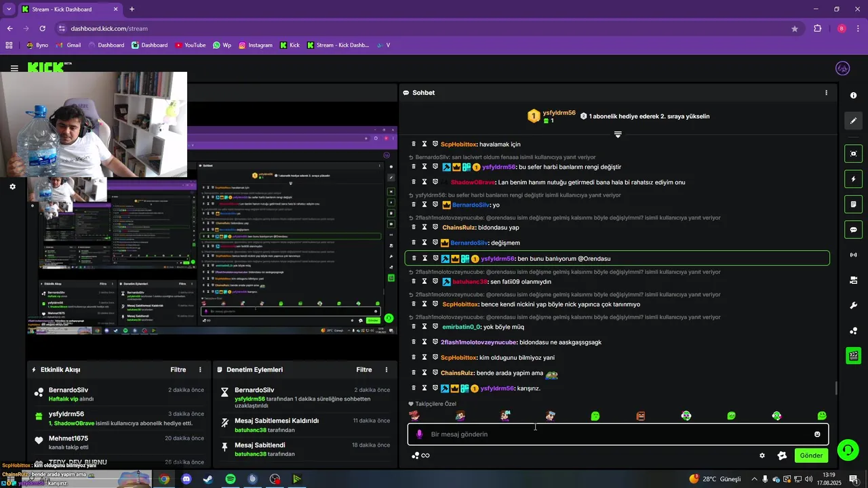Click the channel points infinity indicator
Viewport: 868px width, 488px height.
(420, 455)
